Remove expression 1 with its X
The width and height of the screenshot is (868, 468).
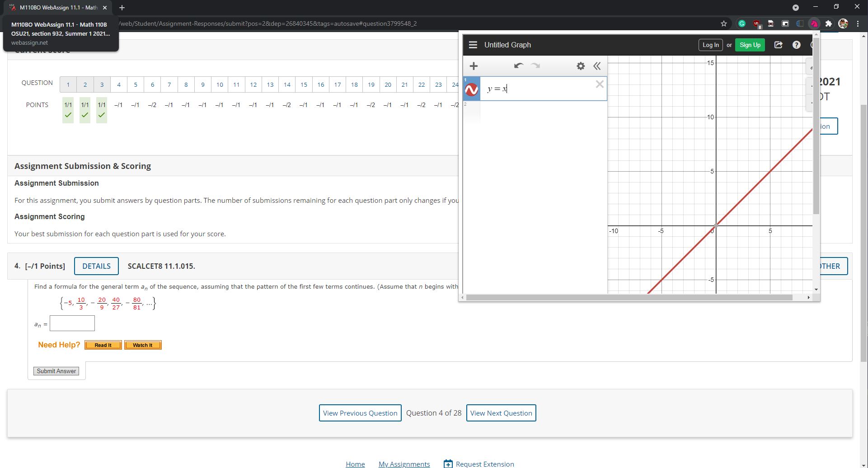[600, 84]
